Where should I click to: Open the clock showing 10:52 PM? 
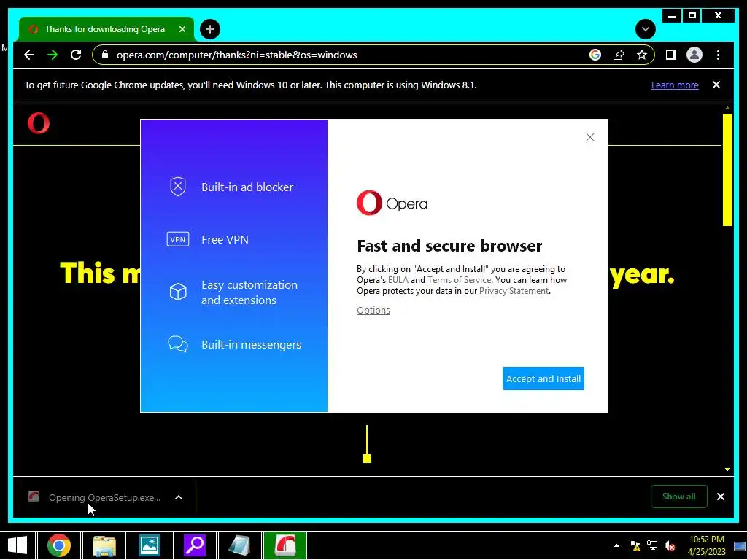click(706, 545)
